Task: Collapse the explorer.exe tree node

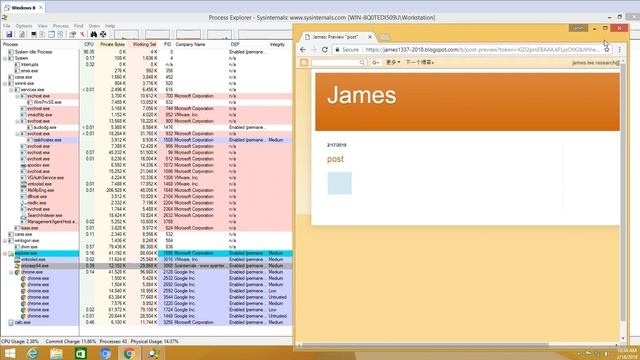Action: [5, 253]
